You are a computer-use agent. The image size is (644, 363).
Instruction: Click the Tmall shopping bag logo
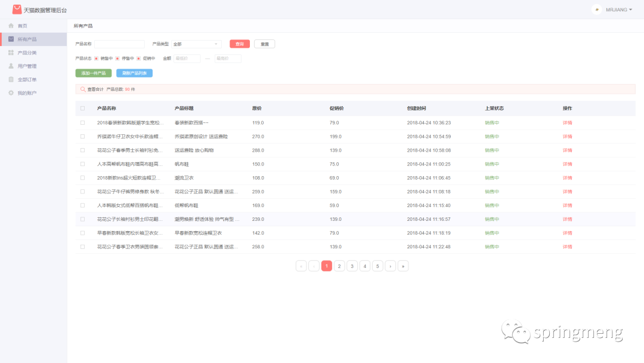click(17, 10)
